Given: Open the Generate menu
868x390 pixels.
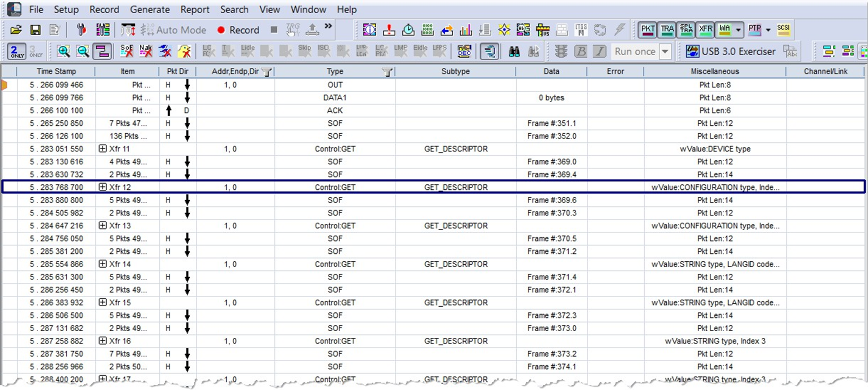Looking at the screenshot, I should 150,9.
